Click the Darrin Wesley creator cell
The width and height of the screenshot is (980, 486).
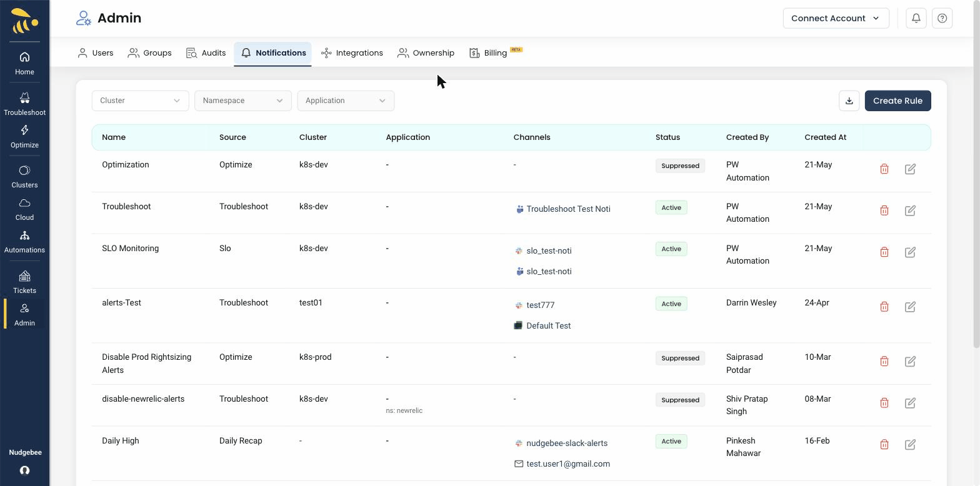click(x=751, y=303)
